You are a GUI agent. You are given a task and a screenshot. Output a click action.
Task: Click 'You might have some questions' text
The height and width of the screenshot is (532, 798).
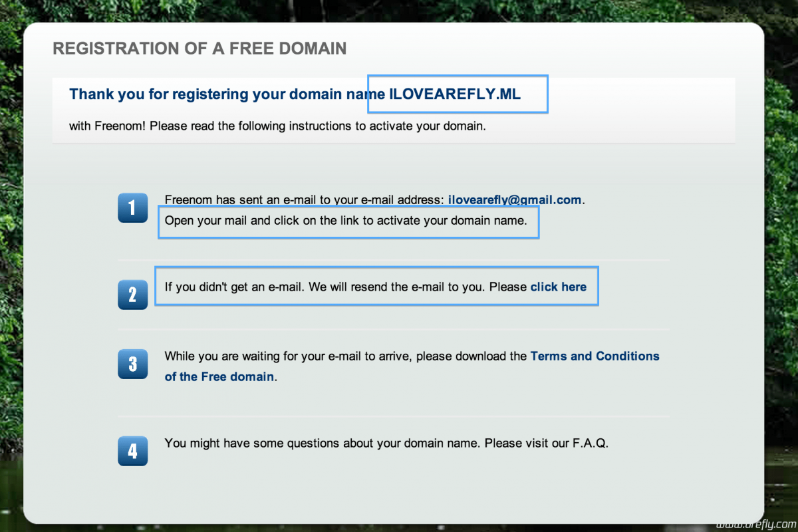click(x=319, y=442)
